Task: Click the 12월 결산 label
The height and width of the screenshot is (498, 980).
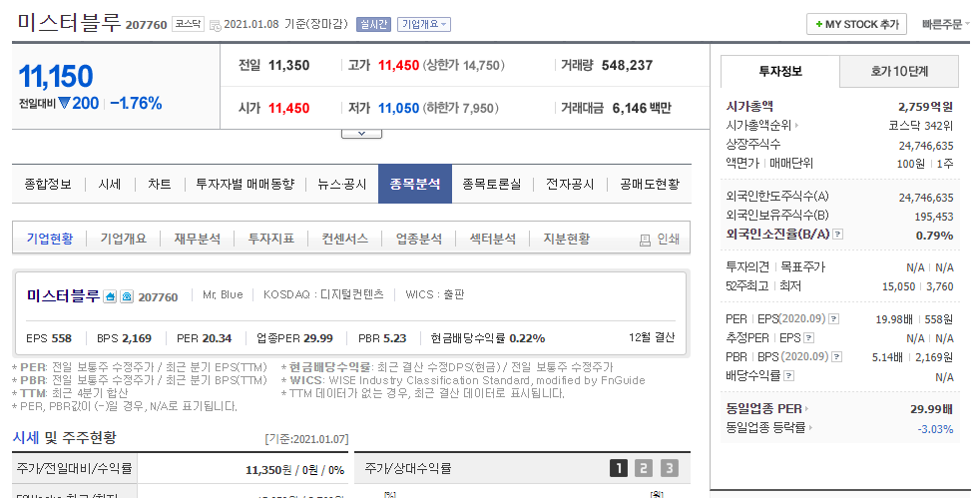Action: [652, 337]
